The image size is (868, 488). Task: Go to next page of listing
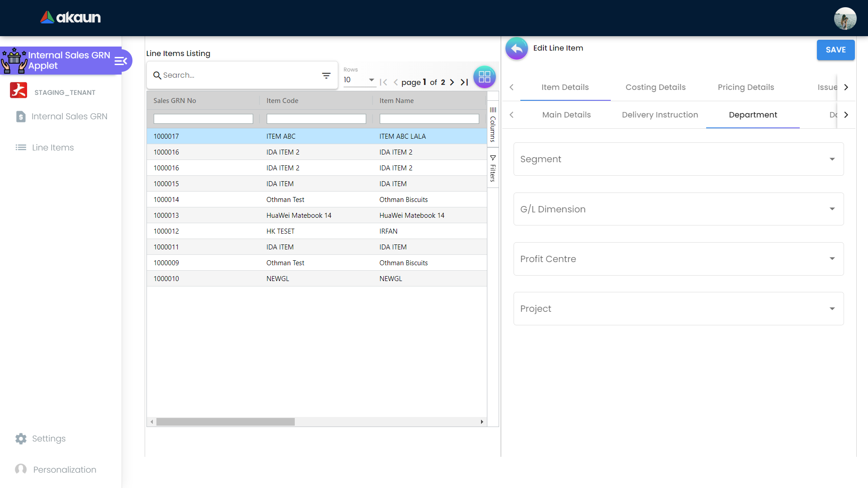click(452, 82)
